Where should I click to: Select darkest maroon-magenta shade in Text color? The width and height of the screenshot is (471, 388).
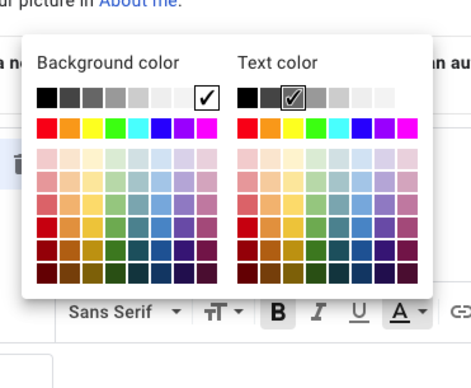[407, 273]
